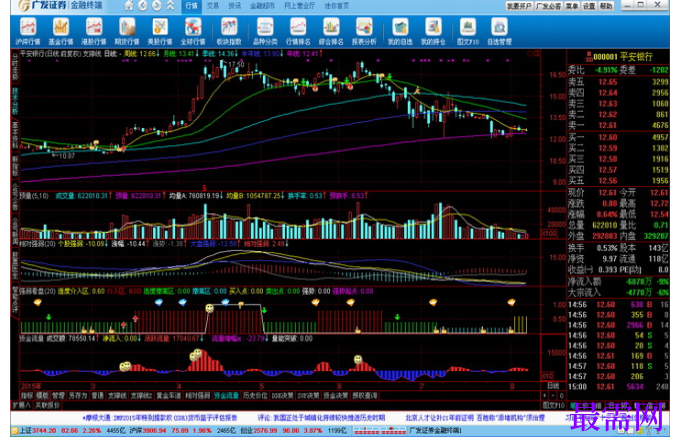The image size is (682, 448).
Task: Switch to 金融超市 tab
Action: 263,6
